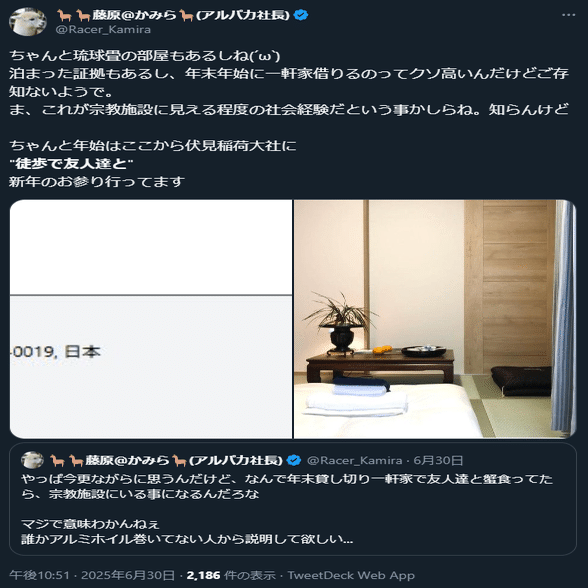Click the tweet text mentioning 伏見稲荷大社

coord(153,146)
